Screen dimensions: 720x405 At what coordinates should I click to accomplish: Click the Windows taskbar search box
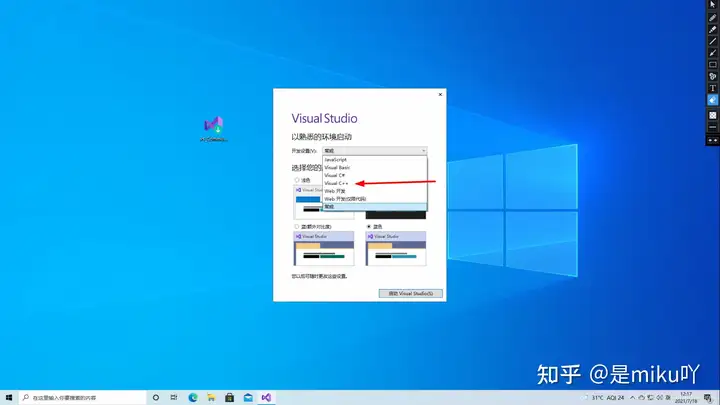tap(83, 398)
